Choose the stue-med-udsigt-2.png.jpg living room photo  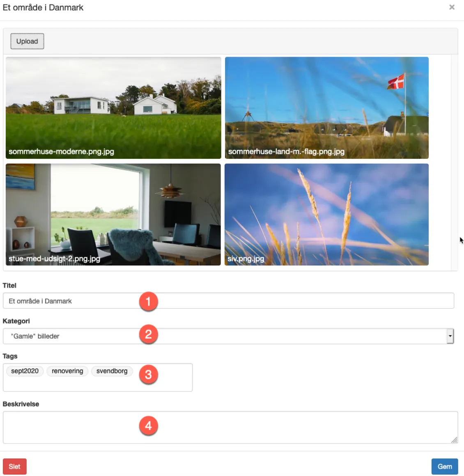click(113, 214)
